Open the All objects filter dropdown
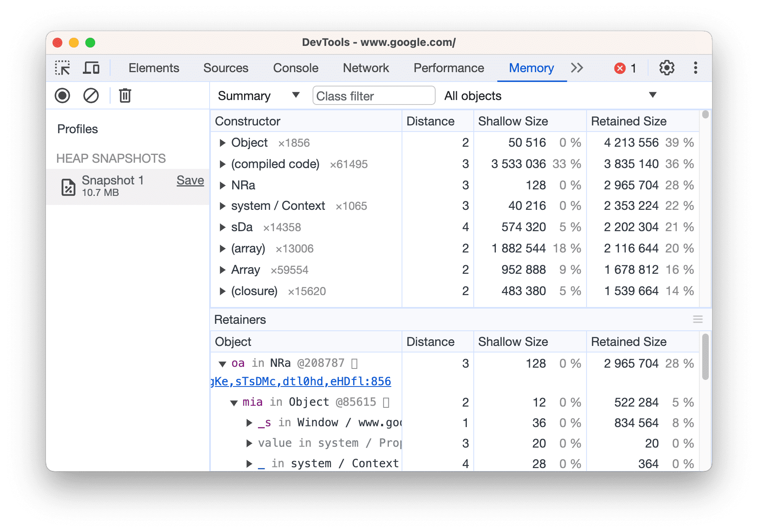This screenshot has height=532, width=758. point(653,95)
